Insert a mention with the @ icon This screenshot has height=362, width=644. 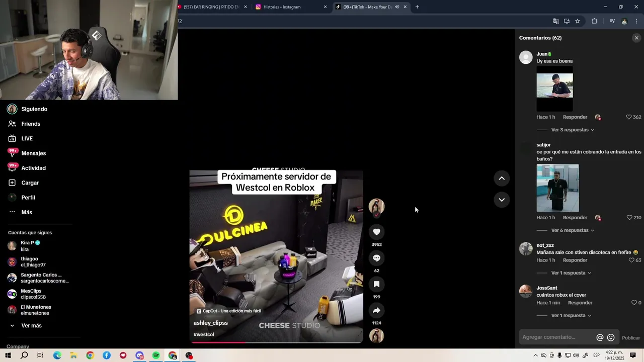600,337
